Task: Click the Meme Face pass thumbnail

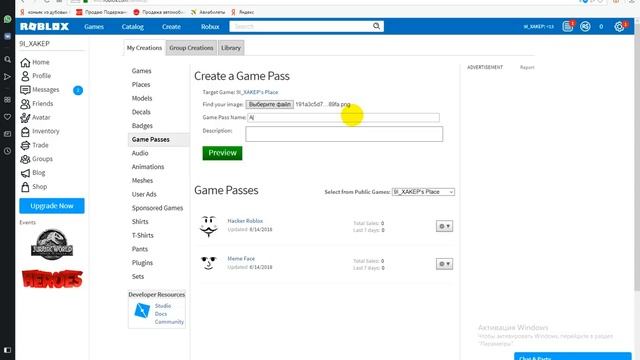Action: pyautogui.click(x=209, y=263)
